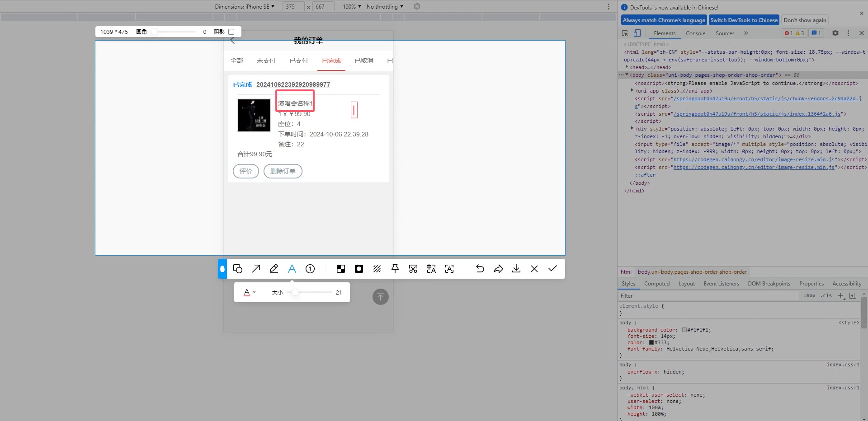Open the text color dropdown
This screenshot has height=421, width=868.
pos(250,292)
